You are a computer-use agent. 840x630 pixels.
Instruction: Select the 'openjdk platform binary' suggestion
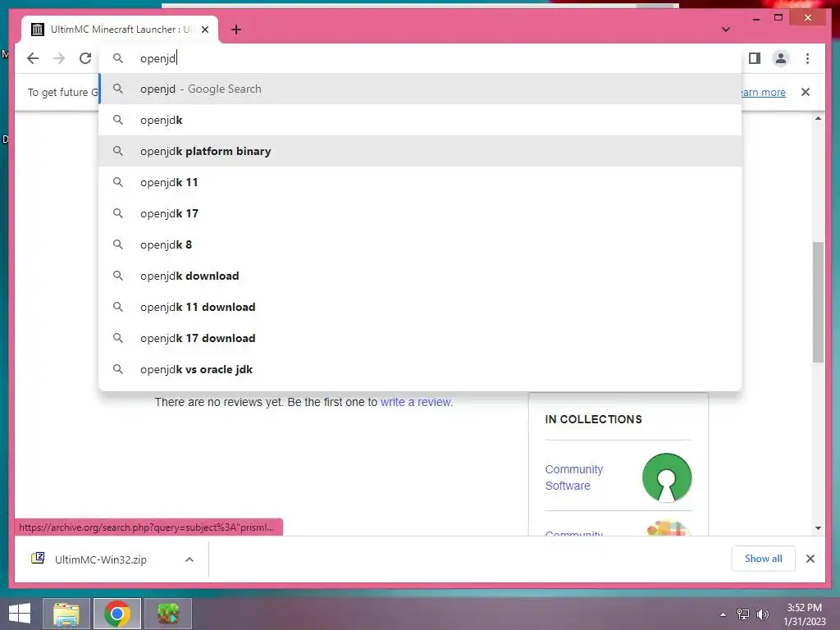(421, 151)
